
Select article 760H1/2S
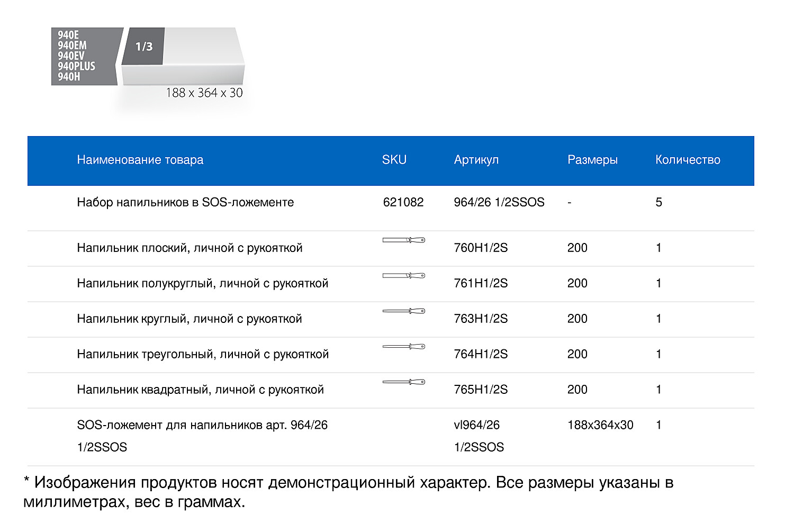click(x=481, y=247)
